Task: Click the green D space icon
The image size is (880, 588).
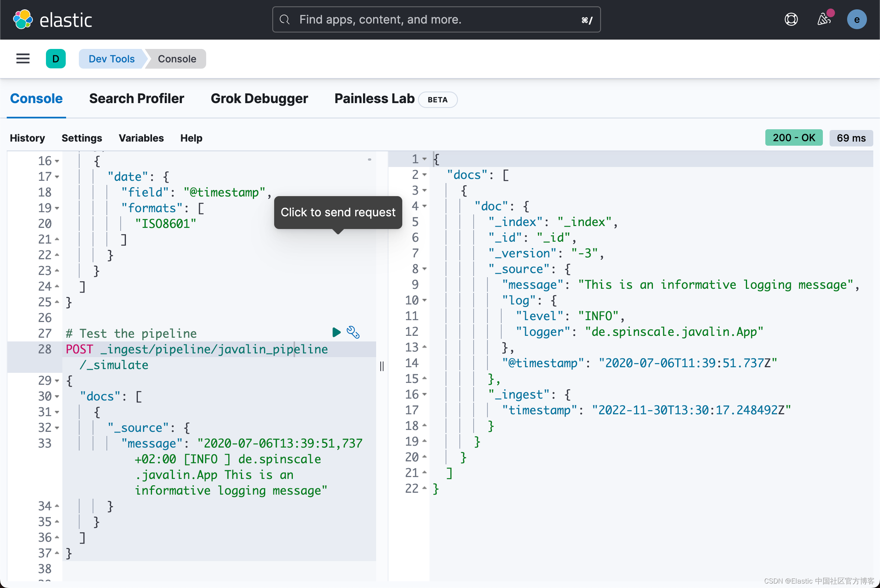Action: tap(56, 59)
